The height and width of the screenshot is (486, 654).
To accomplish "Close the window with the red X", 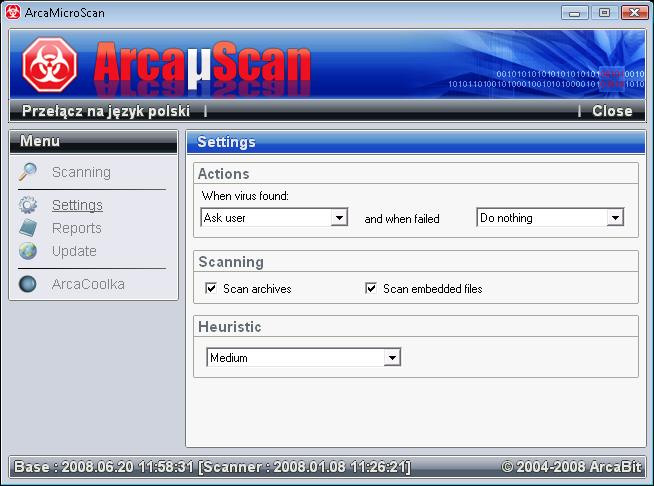I will [634, 13].
